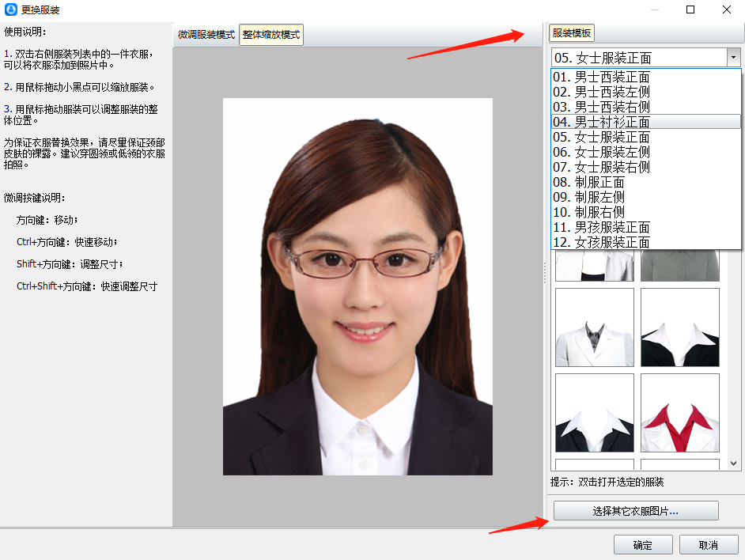Viewport: 745px width, 560px height.
Task: Pick 07. 女士服装右侧 entry
Action: [x=646, y=167]
